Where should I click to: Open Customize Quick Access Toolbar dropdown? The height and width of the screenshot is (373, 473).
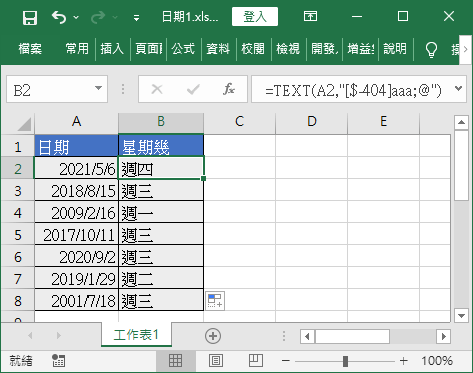point(136,17)
